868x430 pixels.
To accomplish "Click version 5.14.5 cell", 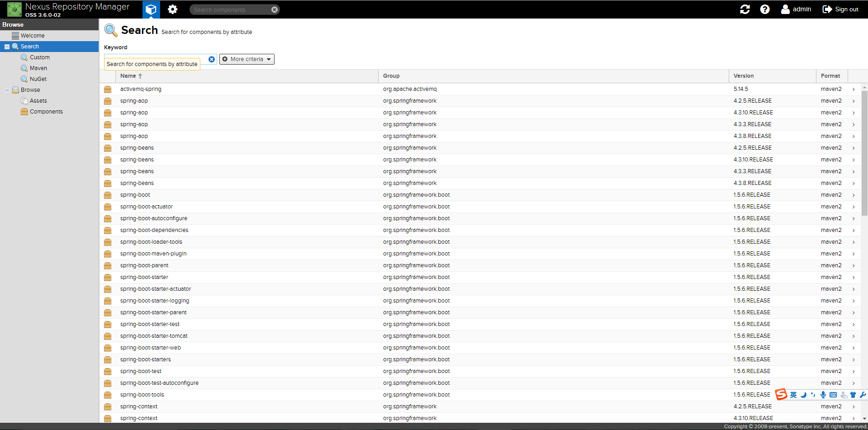I will point(741,89).
